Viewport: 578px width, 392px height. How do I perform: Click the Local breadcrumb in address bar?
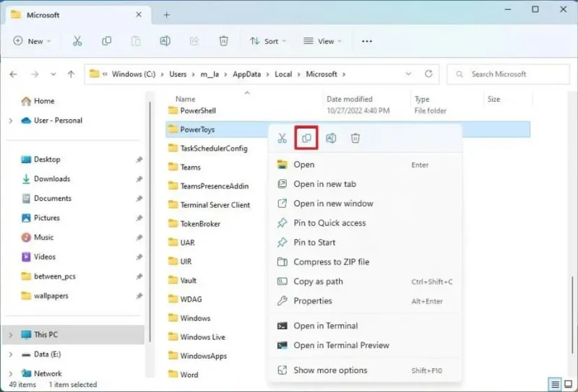click(283, 74)
